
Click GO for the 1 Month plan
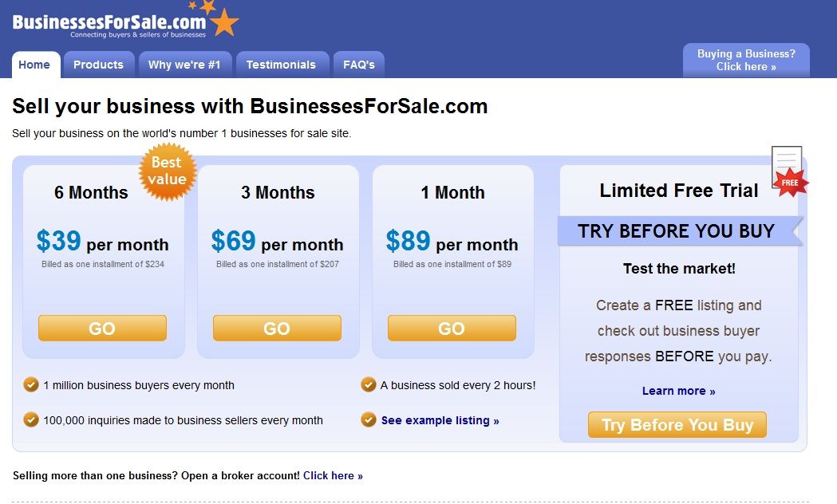tap(452, 328)
